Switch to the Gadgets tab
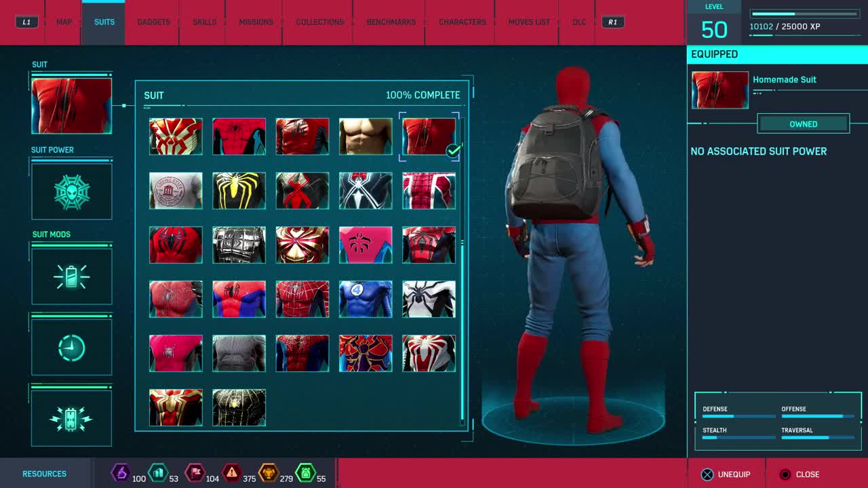Screen dimensions: 868x488 (x=154, y=22)
